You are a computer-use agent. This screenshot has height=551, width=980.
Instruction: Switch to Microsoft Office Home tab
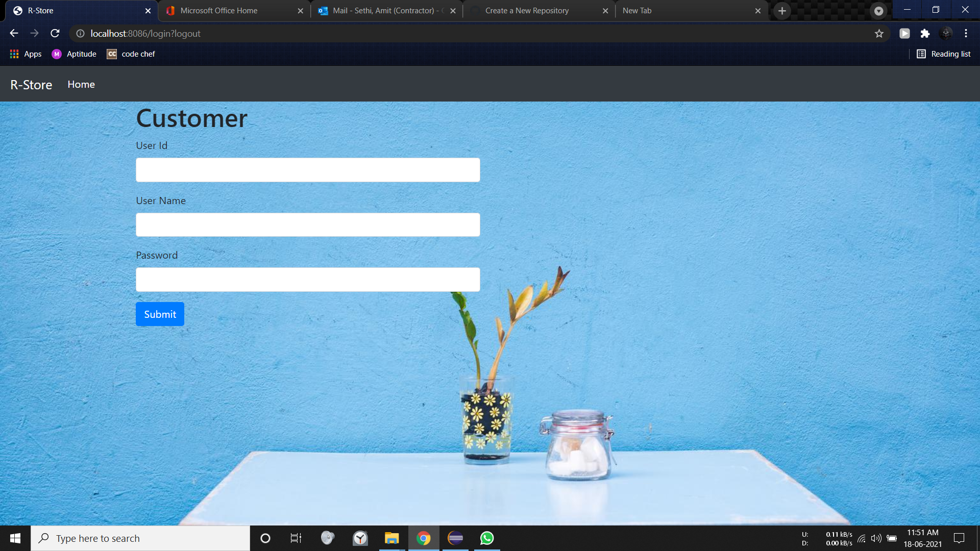point(234,11)
